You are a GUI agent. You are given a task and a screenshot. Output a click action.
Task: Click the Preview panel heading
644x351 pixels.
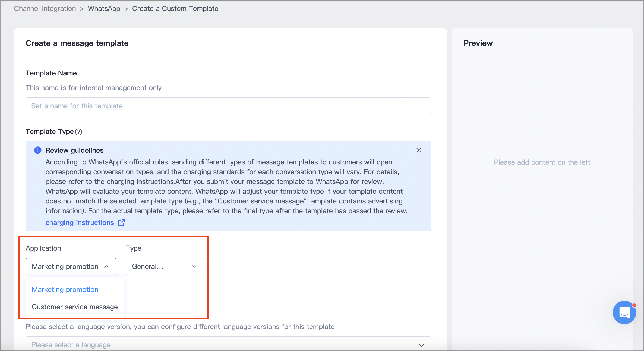[478, 43]
